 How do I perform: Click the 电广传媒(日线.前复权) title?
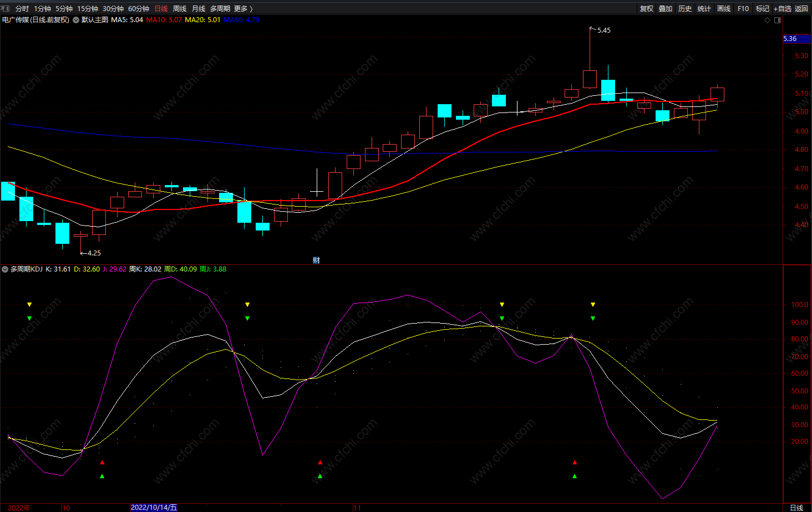35,20
